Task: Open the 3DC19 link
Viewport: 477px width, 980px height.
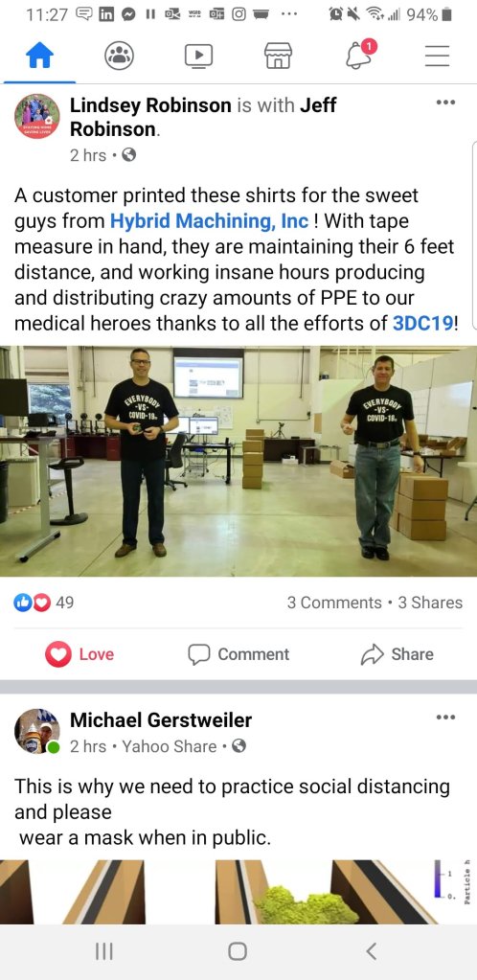Action: click(423, 323)
